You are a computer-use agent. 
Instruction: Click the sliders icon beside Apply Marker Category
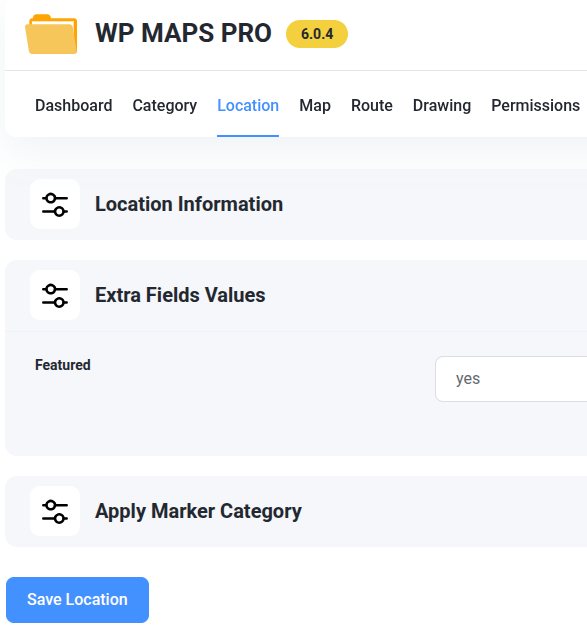55,511
